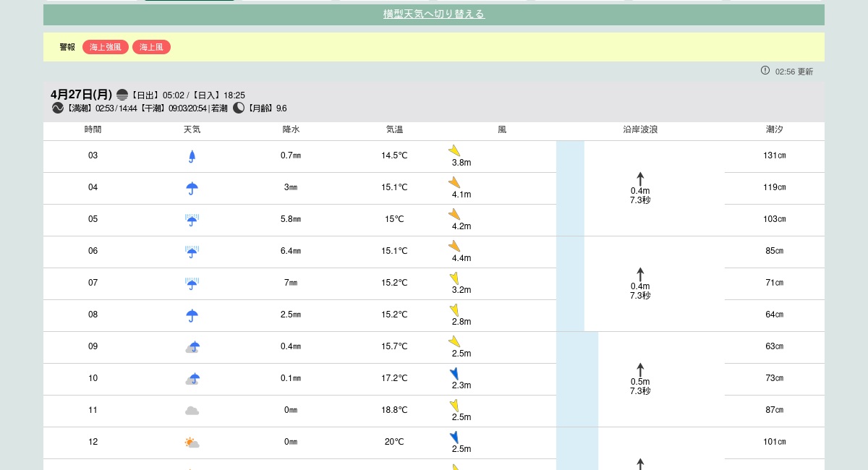This screenshot has height=470, width=868.
Task: Click the 4.2m wind direction arrow
Action: pyautogui.click(x=454, y=214)
